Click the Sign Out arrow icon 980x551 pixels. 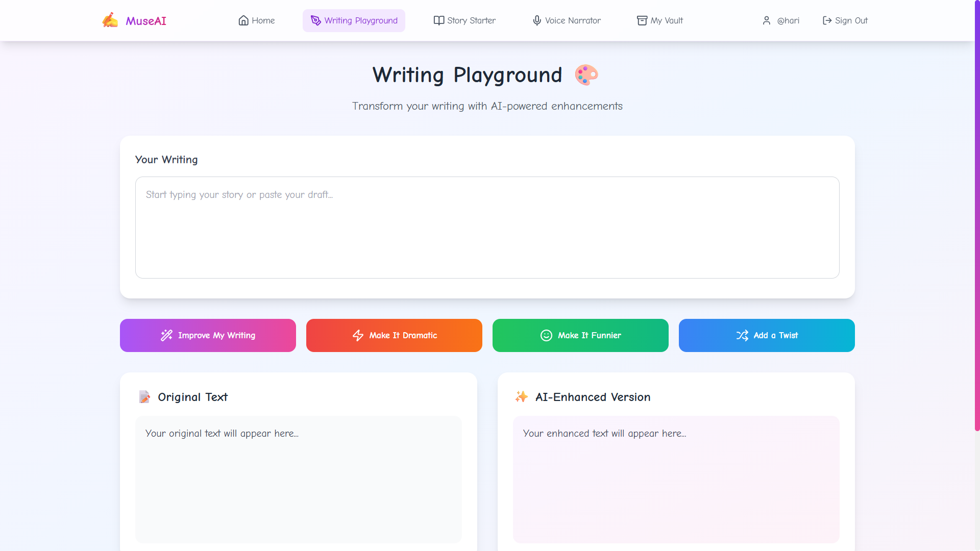coord(827,20)
